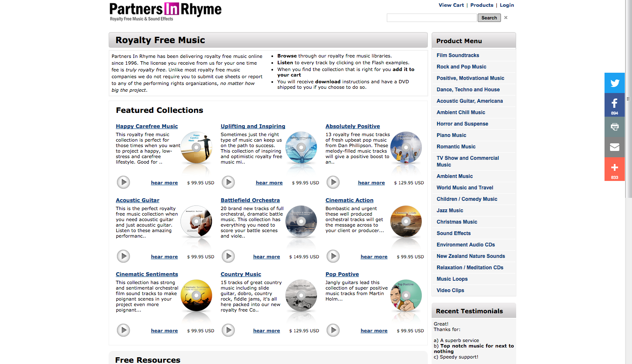Focus the search input field
This screenshot has height=364, width=632.
pyautogui.click(x=432, y=18)
